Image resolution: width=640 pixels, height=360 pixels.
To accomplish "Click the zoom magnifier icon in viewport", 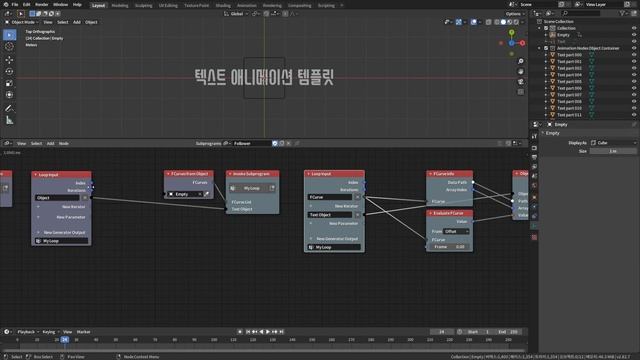I will click(520, 61).
